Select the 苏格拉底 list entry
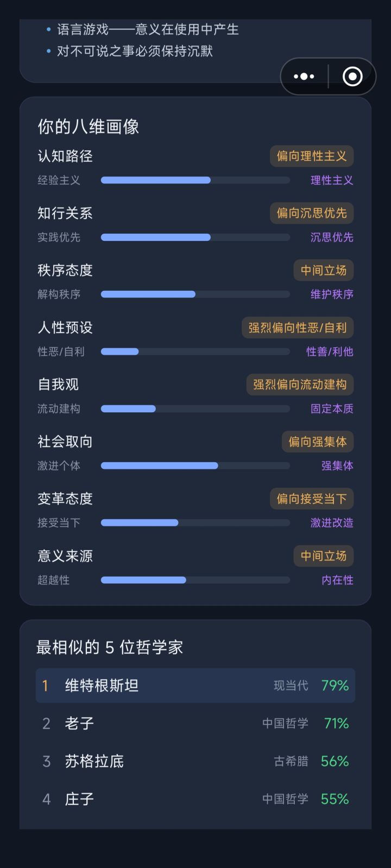The image size is (391, 868). (x=195, y=761)
